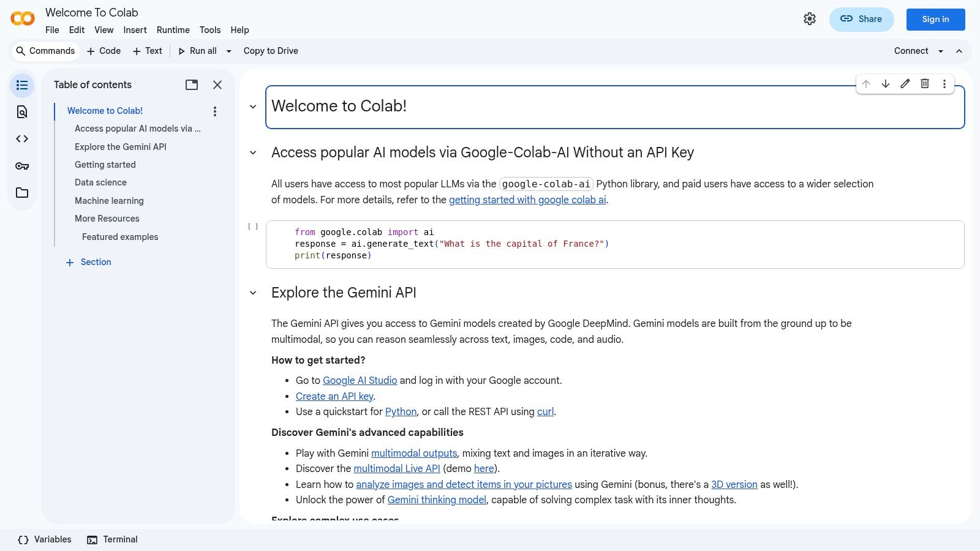980x551 pixels.
Task: Open the Code snippets panel
Action: pyautogui.click(x=21, y=138)
